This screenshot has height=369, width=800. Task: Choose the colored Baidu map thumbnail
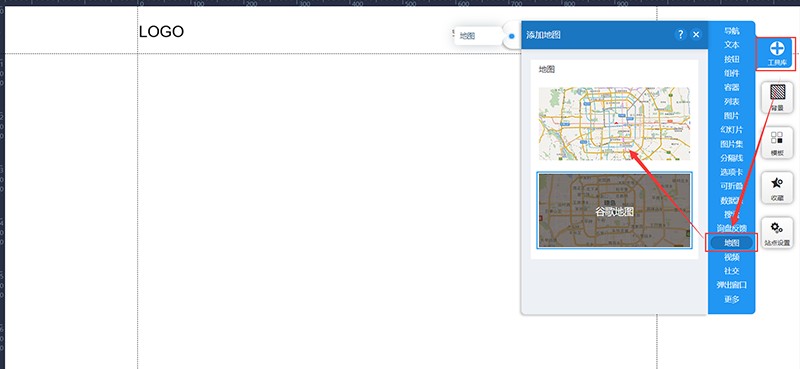click(x=614, y=124)
